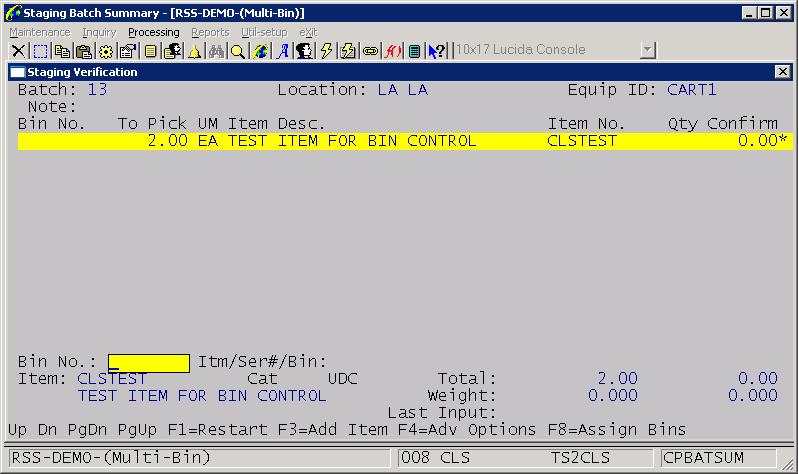The height and width of the screenshot is (474, 798).
Task: Click the Copy icon in toolbar
Action: click(x=62, y=51)
